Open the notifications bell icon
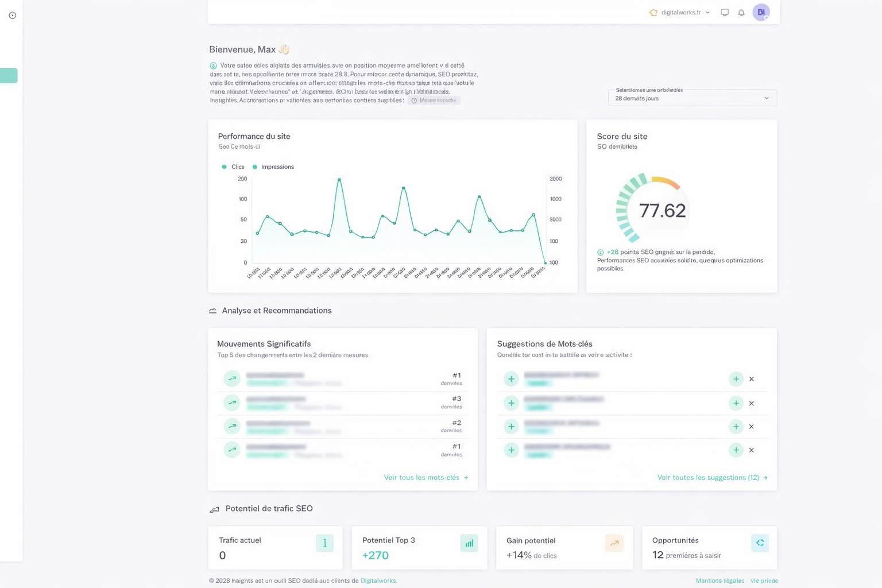 (741, 12)
